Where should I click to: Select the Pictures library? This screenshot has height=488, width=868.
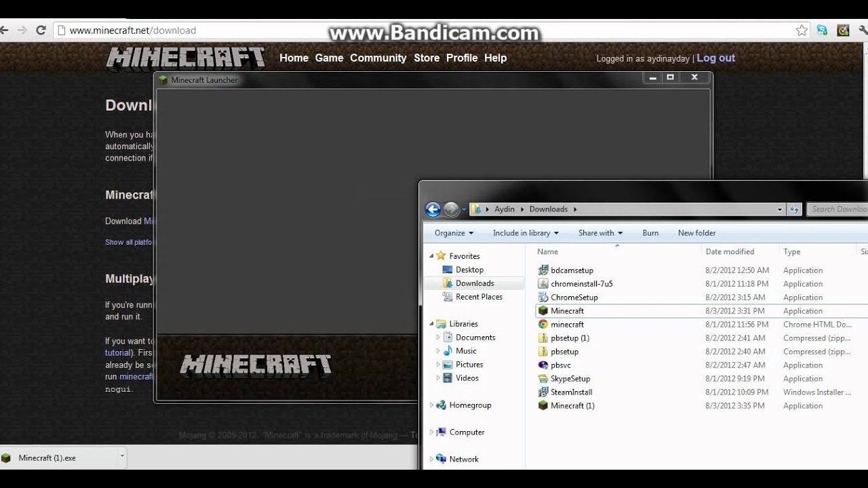tap(469, 365)
